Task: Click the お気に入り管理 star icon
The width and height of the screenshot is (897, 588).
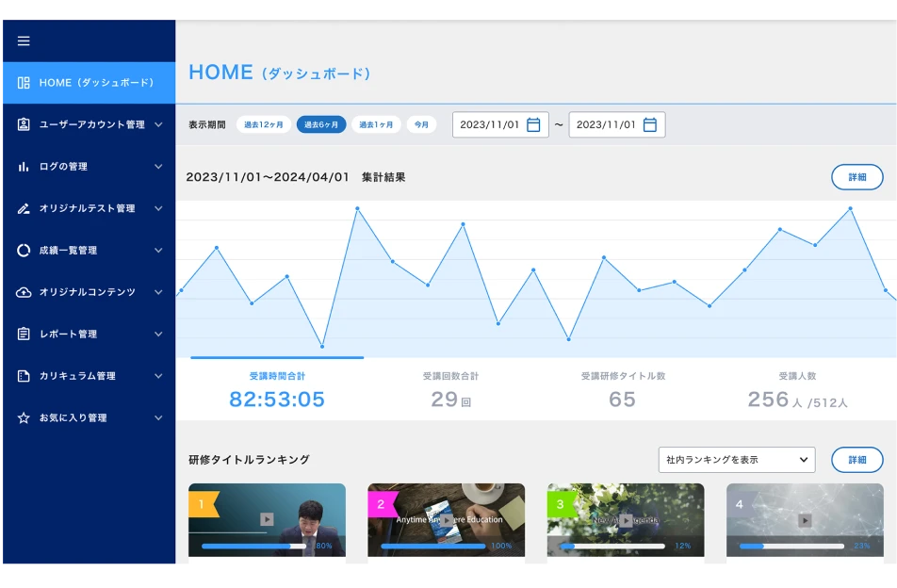Action: click(x=24, y=417)
